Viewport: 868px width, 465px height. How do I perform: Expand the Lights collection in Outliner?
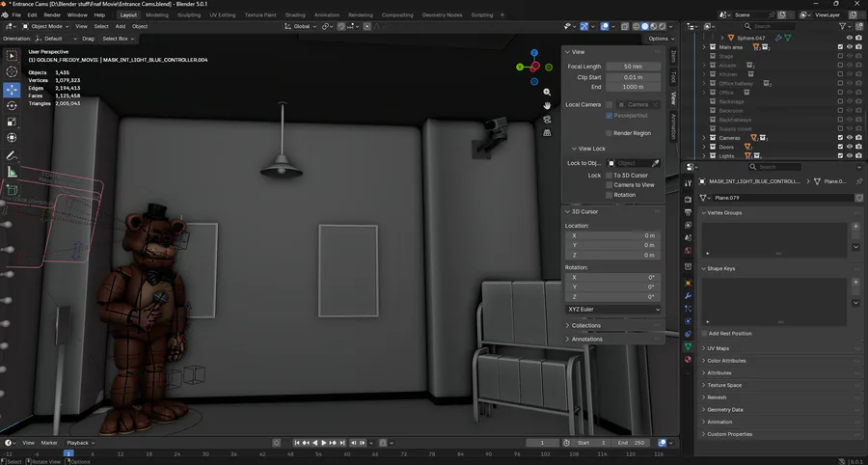tap(705, 156)
